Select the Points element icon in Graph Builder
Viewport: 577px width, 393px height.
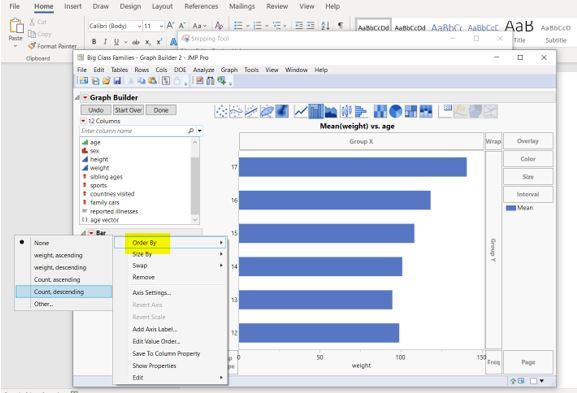pos(221,111)
